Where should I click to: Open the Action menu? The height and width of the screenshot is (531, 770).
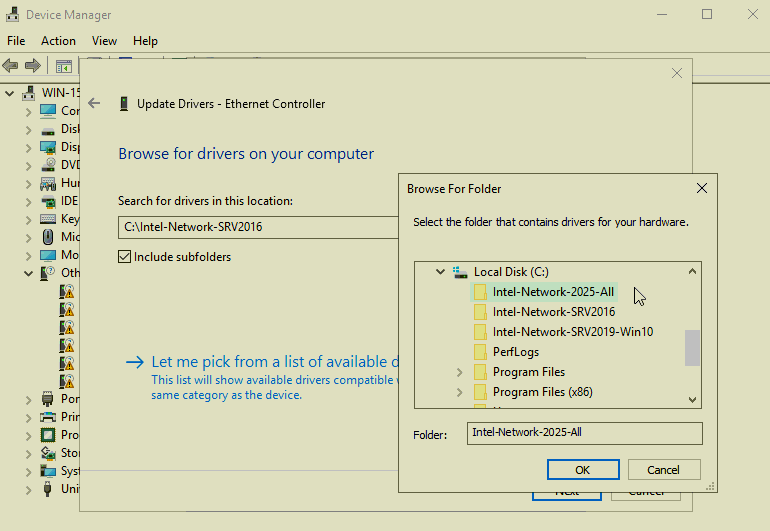(x=58, y=41)
